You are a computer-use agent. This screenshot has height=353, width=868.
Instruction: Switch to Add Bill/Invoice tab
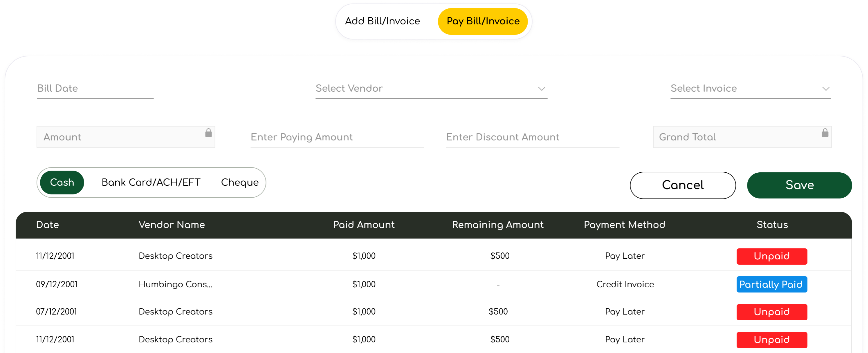[382, 21]
